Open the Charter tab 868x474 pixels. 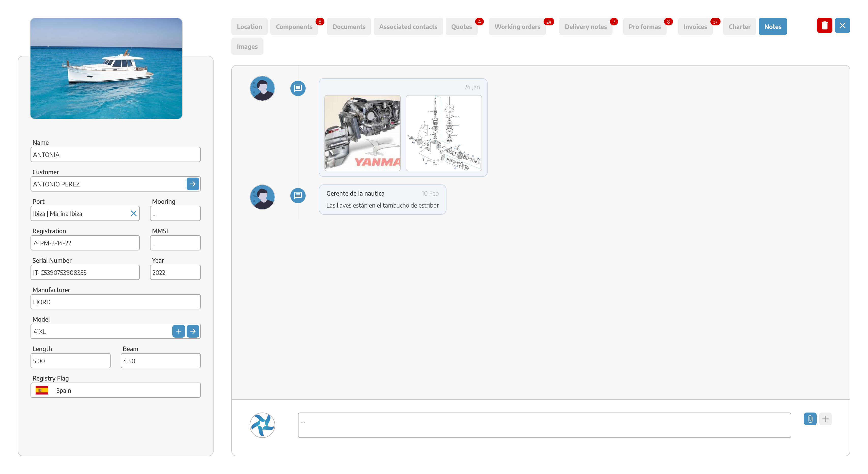click(739, 26)
